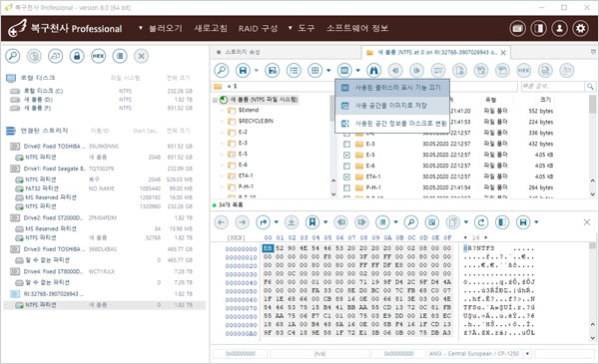Increase bytes-per-row with right arrow beside 16
Image resolution: width=599 pixels, height=364 pixels.
click(x=486, y=237)
